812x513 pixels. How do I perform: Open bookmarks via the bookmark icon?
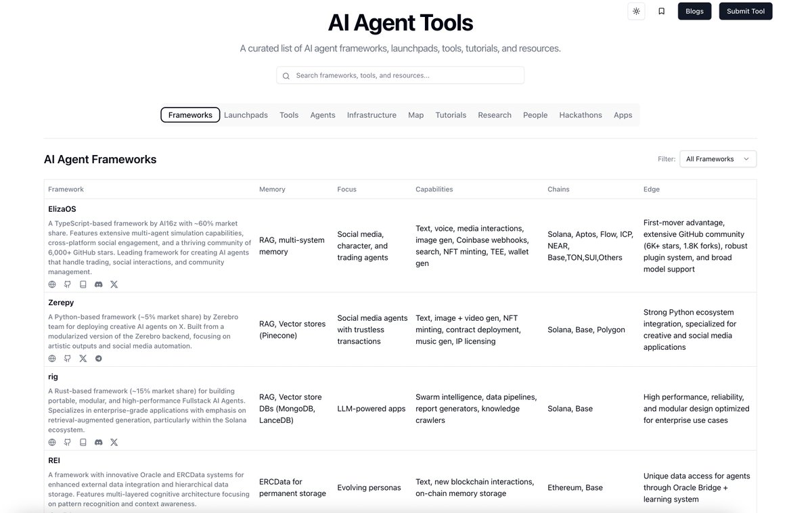click(661, 11)
